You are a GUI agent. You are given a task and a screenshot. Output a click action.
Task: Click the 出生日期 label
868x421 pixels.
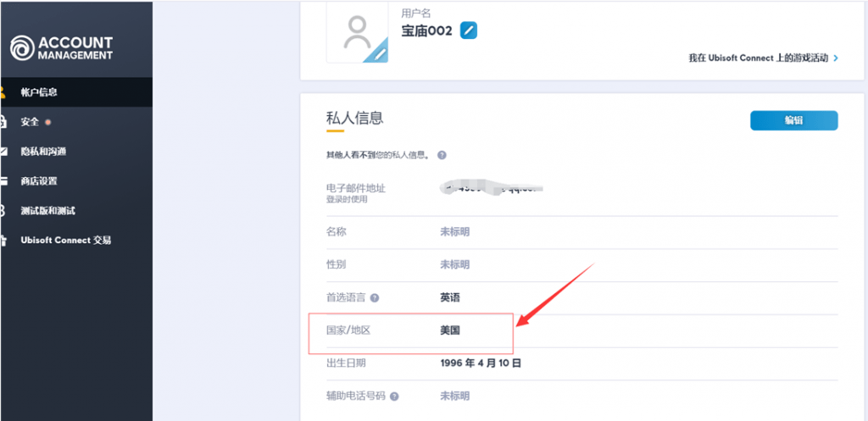pyautogui.click(x=346, y=363)
